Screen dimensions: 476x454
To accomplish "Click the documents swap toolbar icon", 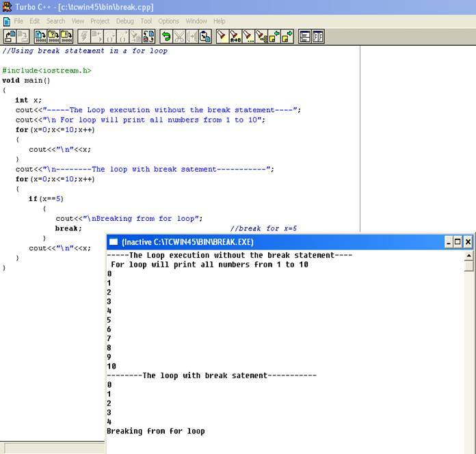I will pyautogui.click(x=149, y=36).
